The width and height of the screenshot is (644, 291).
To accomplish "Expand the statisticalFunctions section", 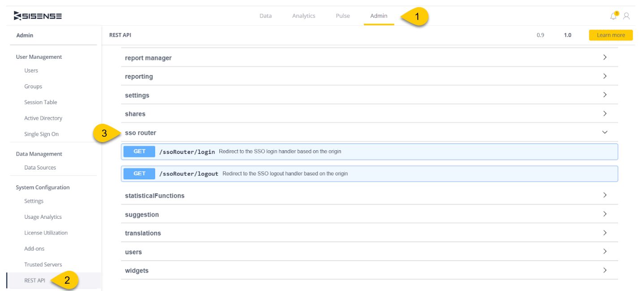I will coord(155,195).
